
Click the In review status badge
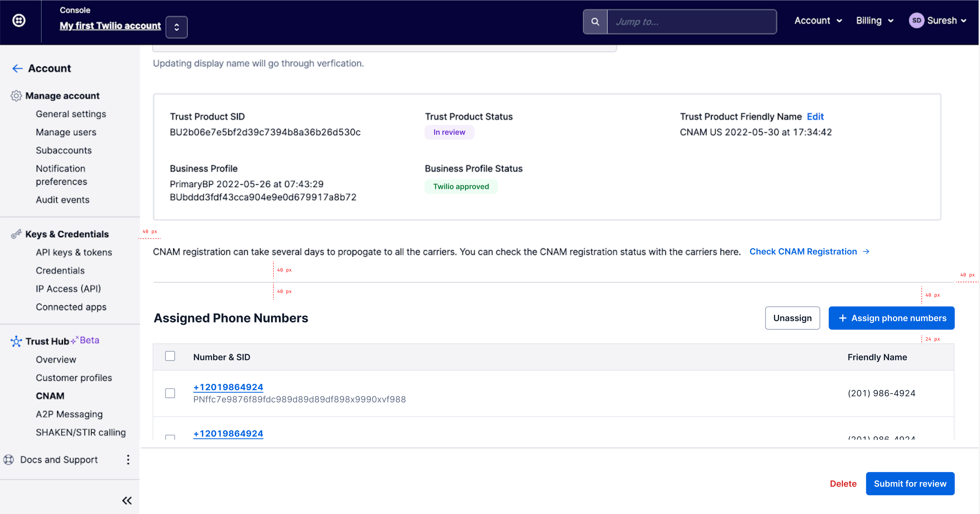tap(449, 132)
